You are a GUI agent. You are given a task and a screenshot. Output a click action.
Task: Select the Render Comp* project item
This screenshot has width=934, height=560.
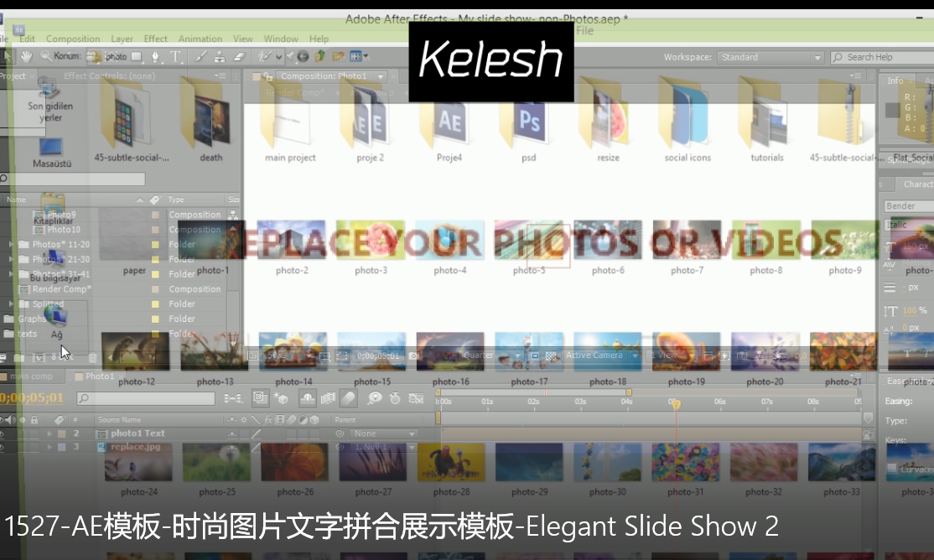pos(61,289)
